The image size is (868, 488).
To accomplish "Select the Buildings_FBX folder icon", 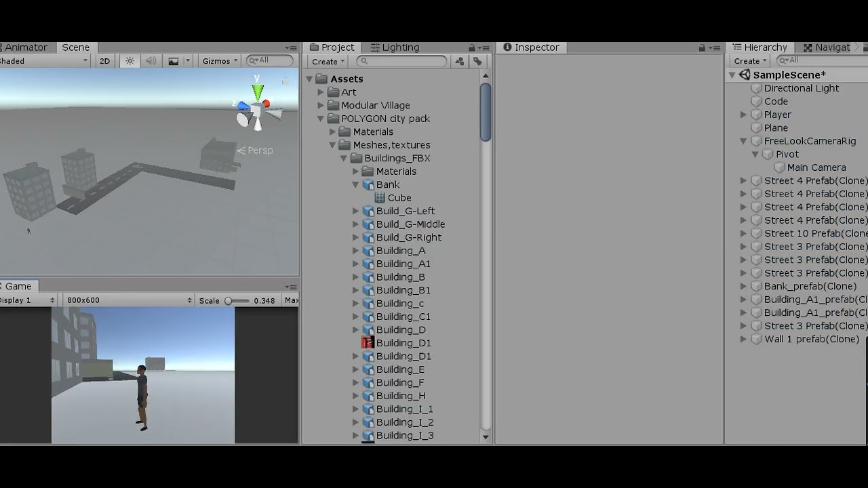I will [x=356, y=159].
